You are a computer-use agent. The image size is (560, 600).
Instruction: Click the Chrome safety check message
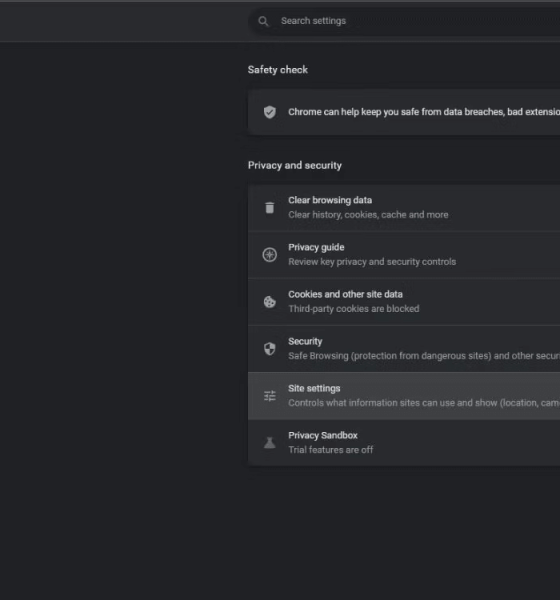click(424, 112)
